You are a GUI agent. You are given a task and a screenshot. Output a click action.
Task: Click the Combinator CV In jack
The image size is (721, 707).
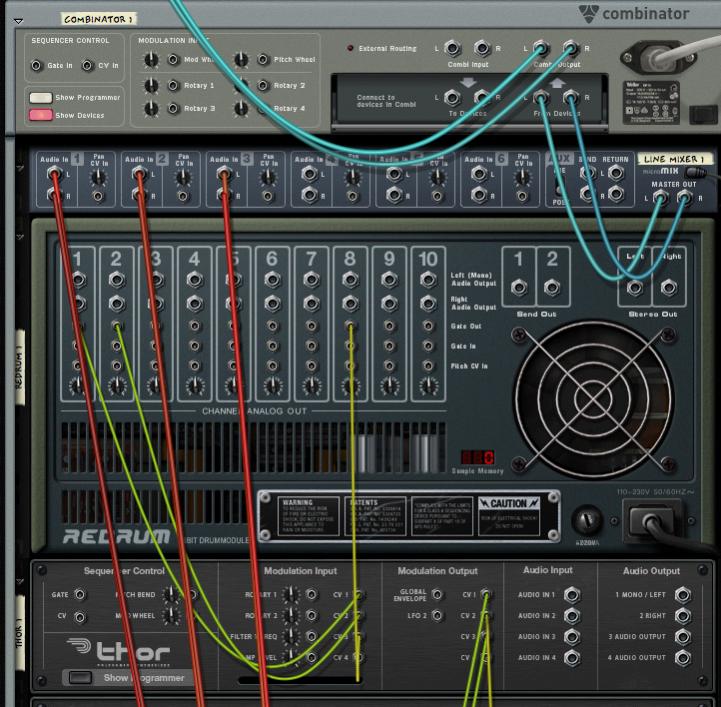click(x=87, y=65)
